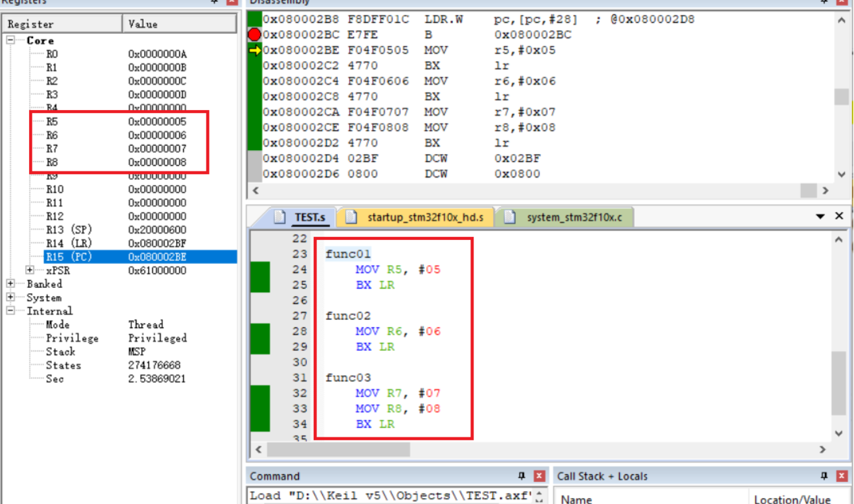Expand the Banked register group

[11, 284]
